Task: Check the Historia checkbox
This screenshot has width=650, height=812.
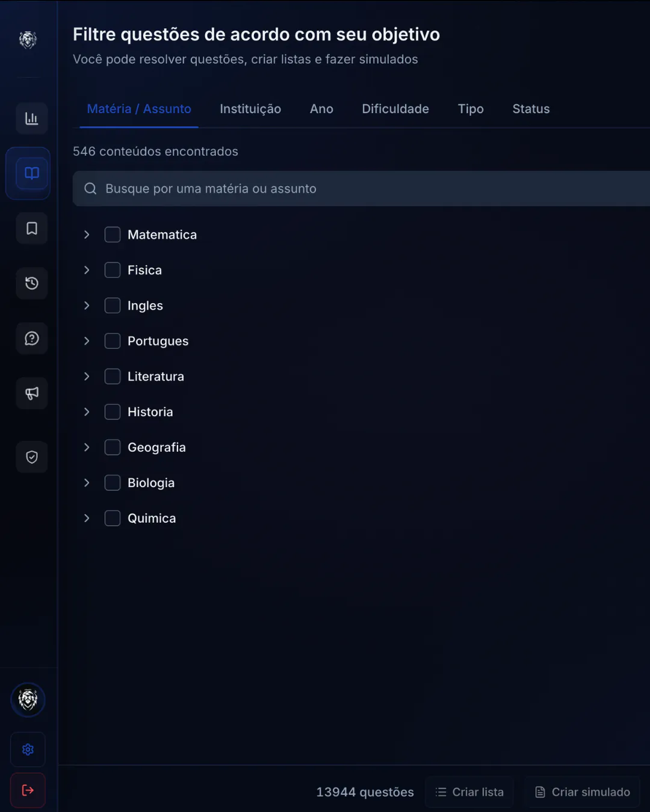Action: 113,412
